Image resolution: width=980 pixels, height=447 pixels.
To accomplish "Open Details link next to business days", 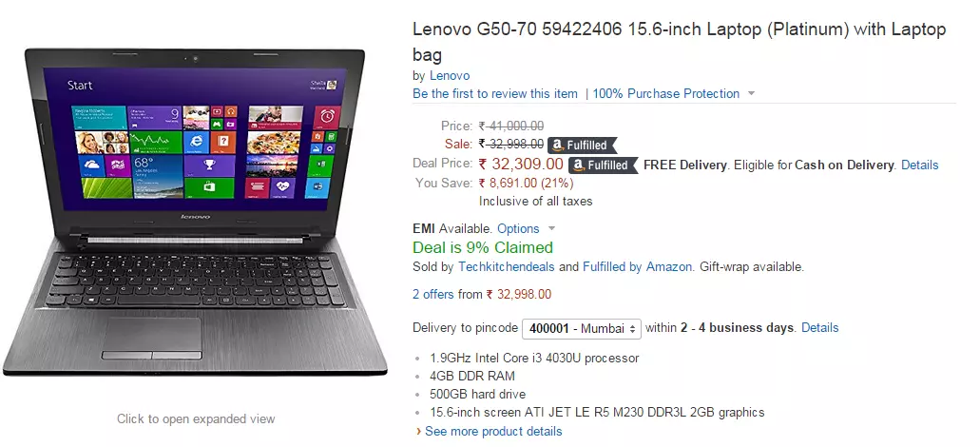I will point(820,327).
